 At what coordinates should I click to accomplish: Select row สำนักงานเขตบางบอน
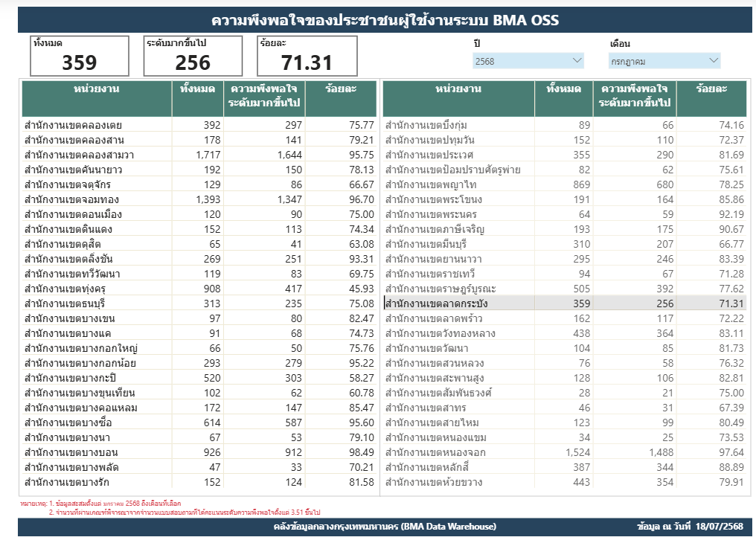[x=199, y=452]
